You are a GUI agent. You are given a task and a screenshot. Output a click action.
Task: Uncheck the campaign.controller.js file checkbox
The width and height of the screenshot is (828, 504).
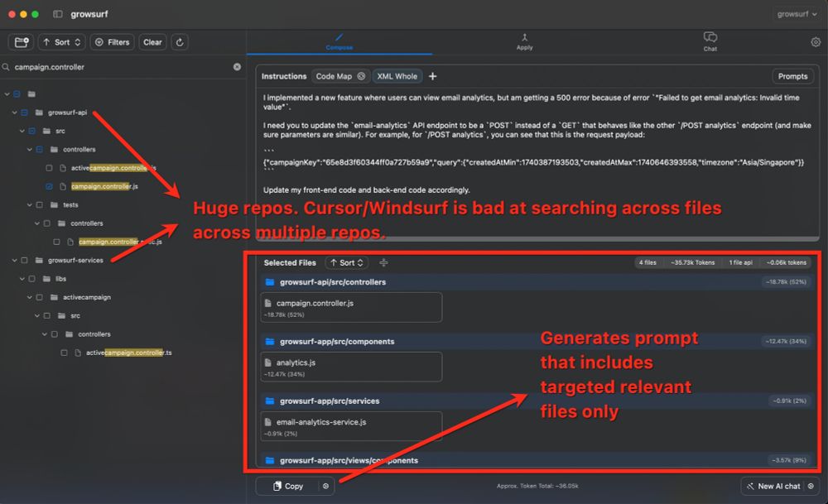tap(49, 186)
